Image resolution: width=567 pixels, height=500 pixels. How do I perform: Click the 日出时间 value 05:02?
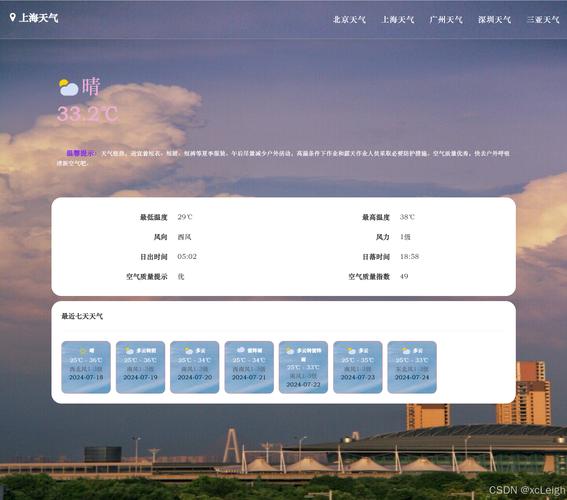click(x=187, y=256)
